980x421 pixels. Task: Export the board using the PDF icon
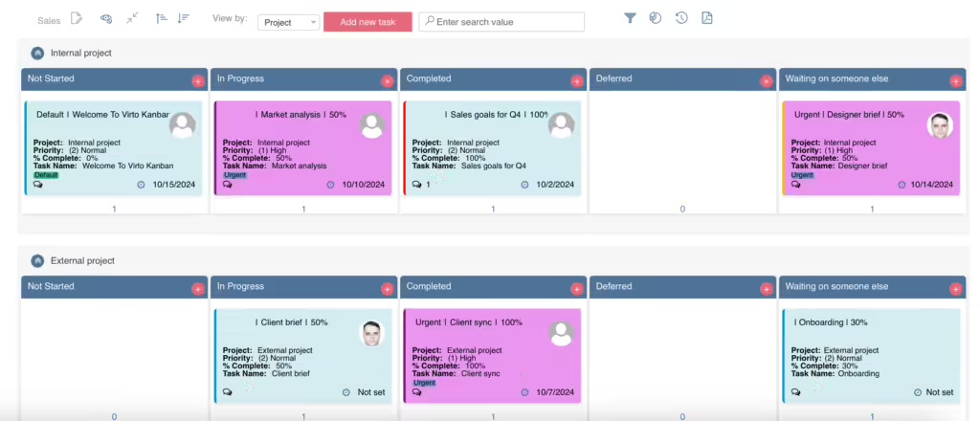tap(707, 18)
